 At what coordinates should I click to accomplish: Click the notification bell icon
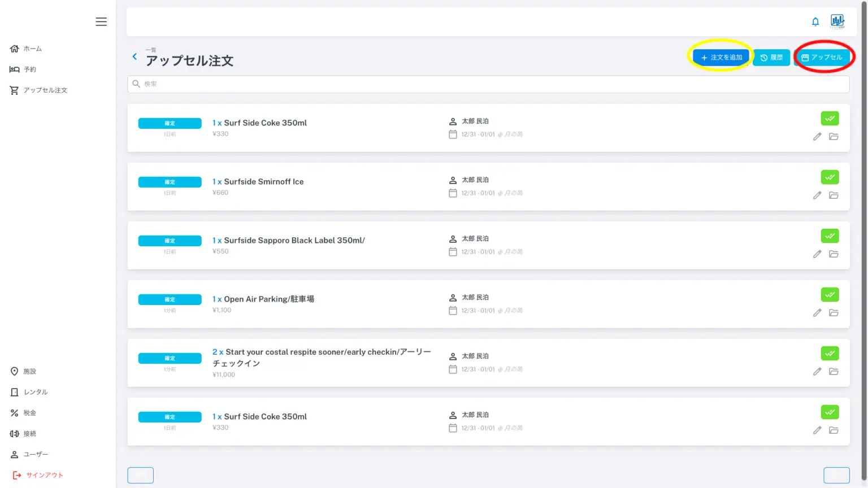815,21
